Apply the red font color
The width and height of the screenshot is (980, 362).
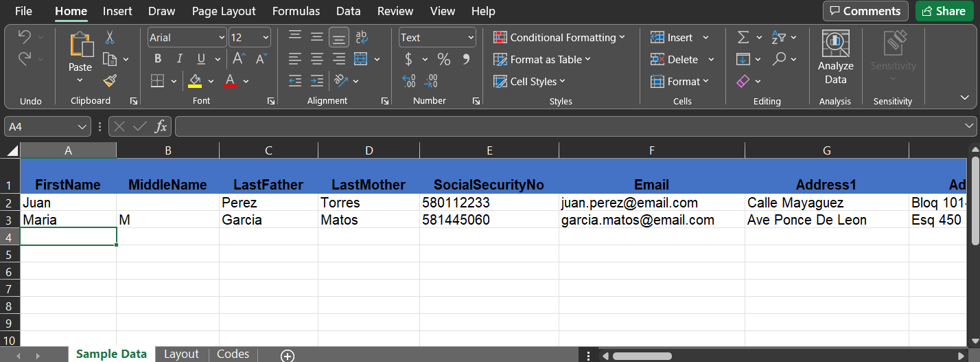pyautogui.click(x=231, y=81)
